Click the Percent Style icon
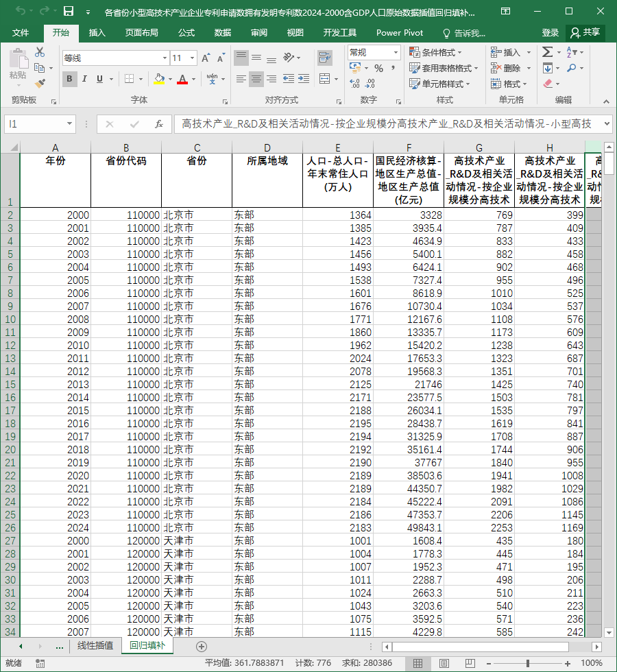The height and width of the screenshot is (672, 617). coord(378,68)
